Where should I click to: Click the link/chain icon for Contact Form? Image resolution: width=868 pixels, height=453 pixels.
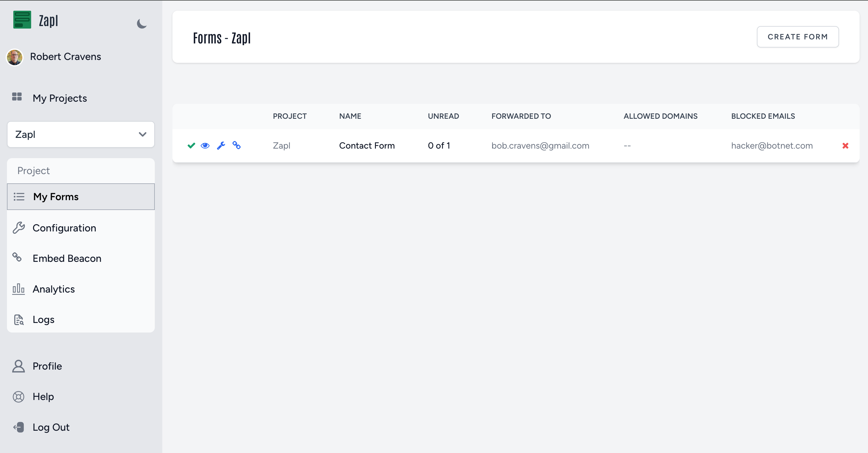(236, 145)
